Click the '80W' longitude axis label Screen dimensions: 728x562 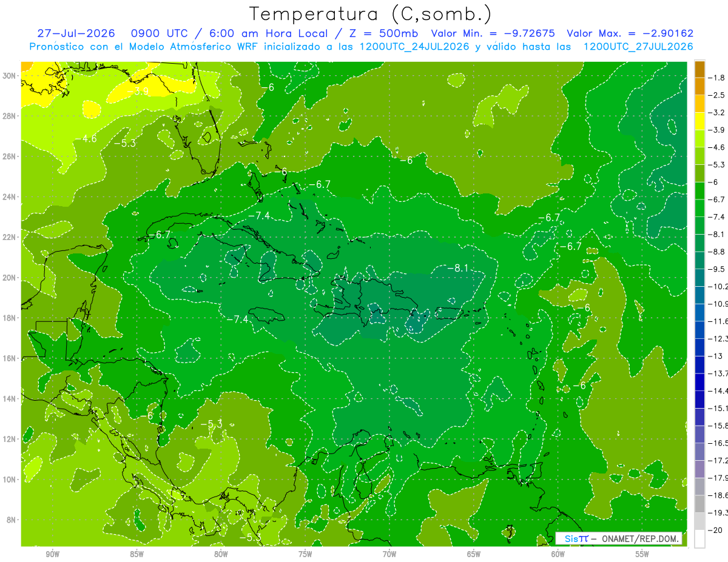[x=221, y=554]
